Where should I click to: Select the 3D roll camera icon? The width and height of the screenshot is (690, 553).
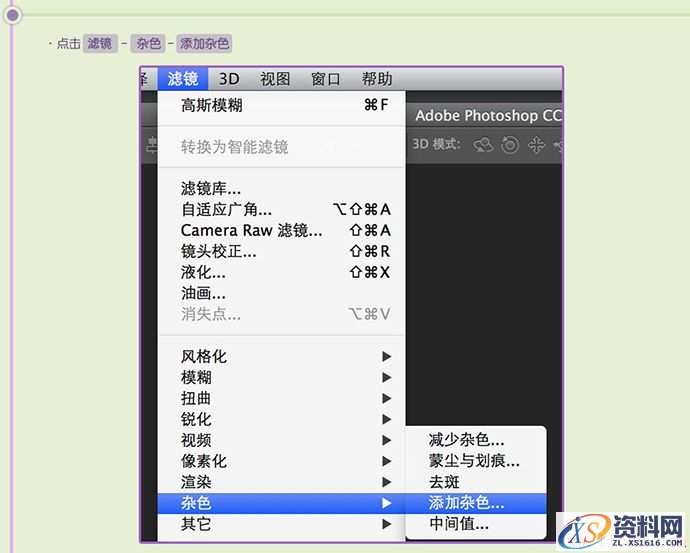tap(510, 144)
